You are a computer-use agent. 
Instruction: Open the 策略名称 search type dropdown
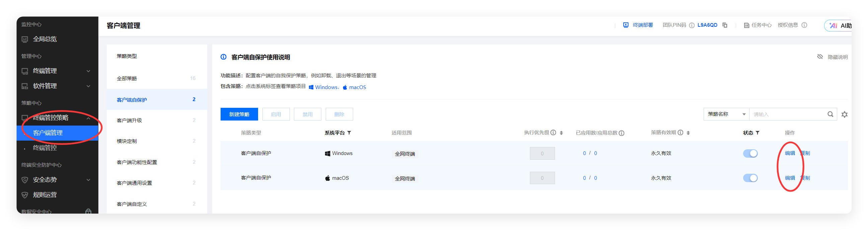pyautogui.click(x=726, y=114)
